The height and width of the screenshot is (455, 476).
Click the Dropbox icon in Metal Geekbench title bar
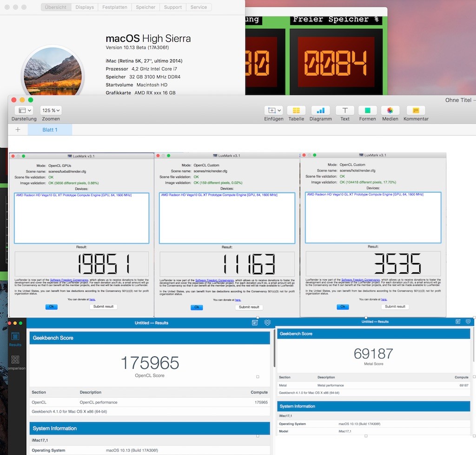point(468,322)
